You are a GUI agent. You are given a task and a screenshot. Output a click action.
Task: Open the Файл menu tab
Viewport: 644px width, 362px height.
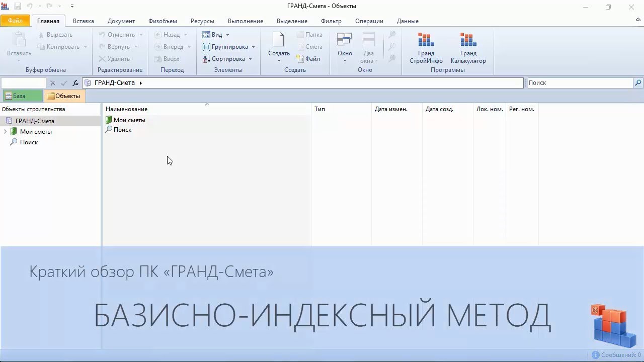(15, 21)
